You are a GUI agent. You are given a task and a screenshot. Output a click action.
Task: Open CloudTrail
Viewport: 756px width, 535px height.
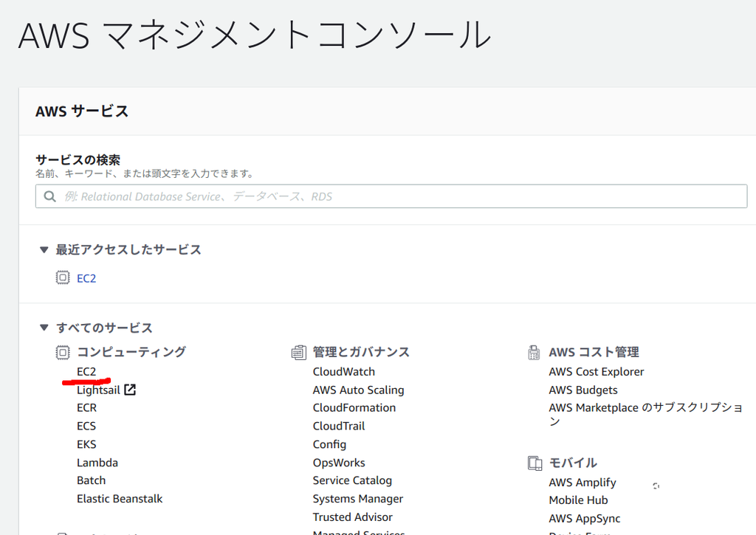(338, 426)
